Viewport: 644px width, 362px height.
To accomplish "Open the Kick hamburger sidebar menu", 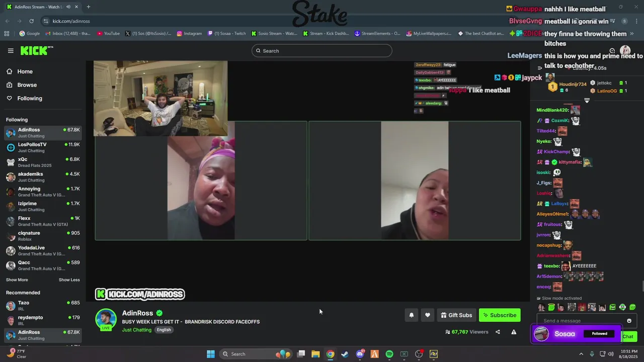I will click(x=11, y=51).
